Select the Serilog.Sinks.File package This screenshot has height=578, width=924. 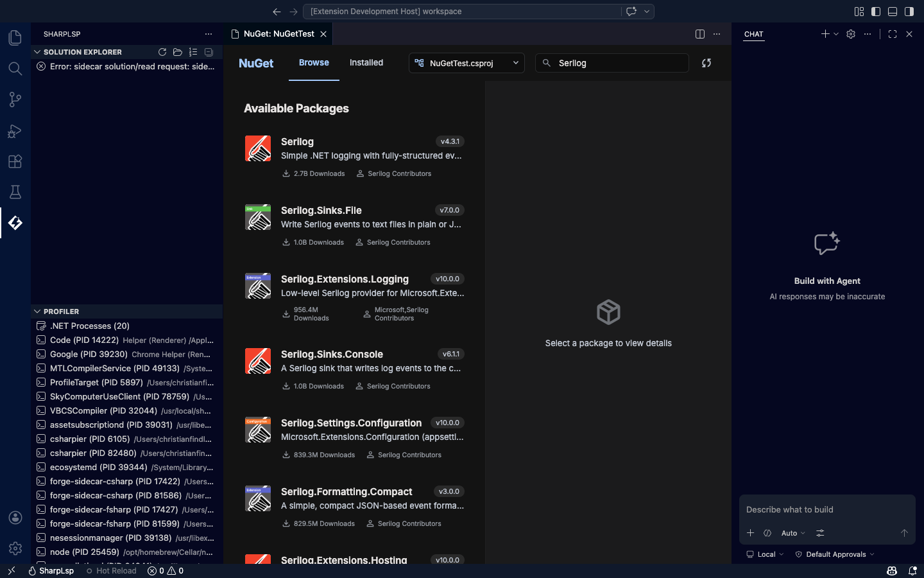[x=355, y=225]
